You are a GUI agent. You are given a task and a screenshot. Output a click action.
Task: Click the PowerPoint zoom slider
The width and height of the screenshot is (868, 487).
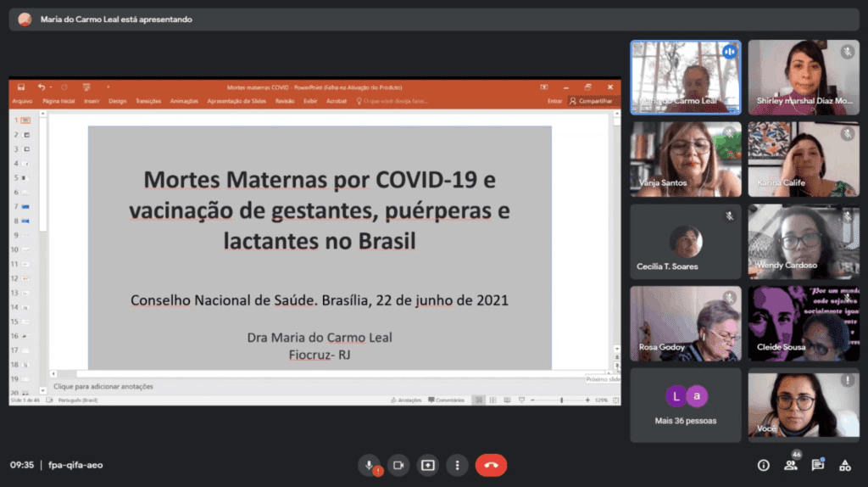(x=561, y=400)
